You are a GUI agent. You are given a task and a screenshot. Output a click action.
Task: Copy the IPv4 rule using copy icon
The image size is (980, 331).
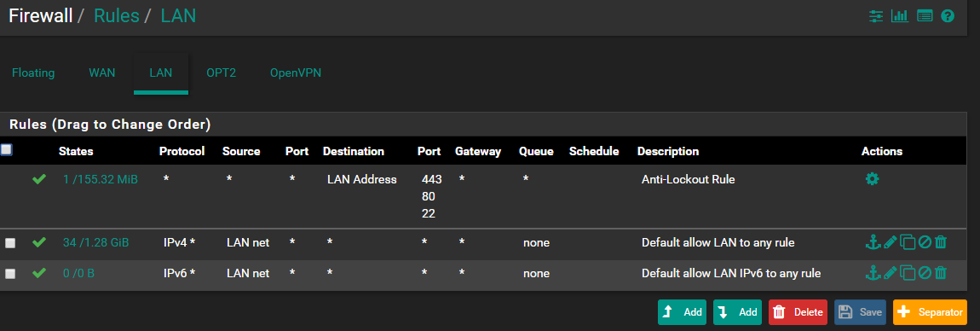(x=908, y=241)
